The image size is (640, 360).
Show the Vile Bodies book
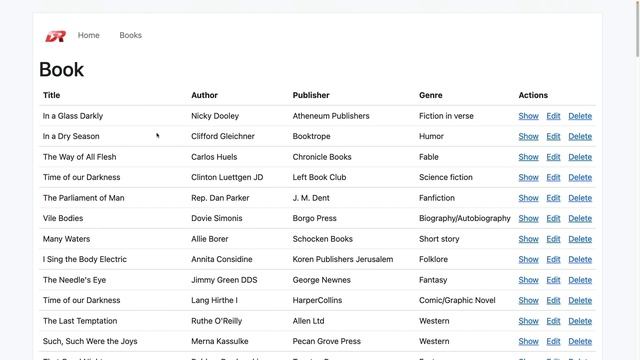[x=529, y=218]
